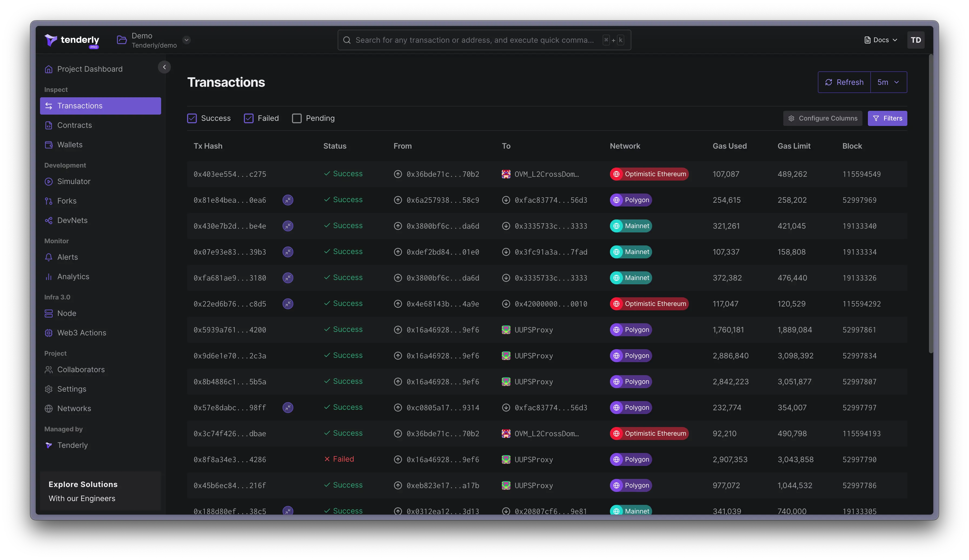Uncheck the Failed filter checkbox
Viewport: 969px width, 560px height.
click(248, 118)
